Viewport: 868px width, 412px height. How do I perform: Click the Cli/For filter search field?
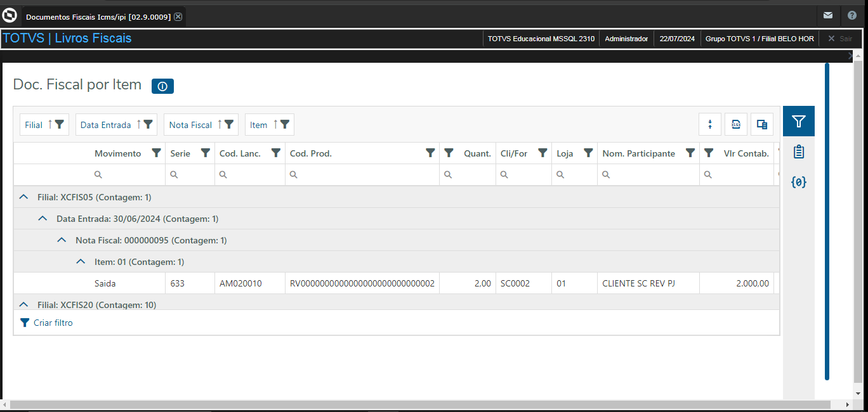click(524, 174)
